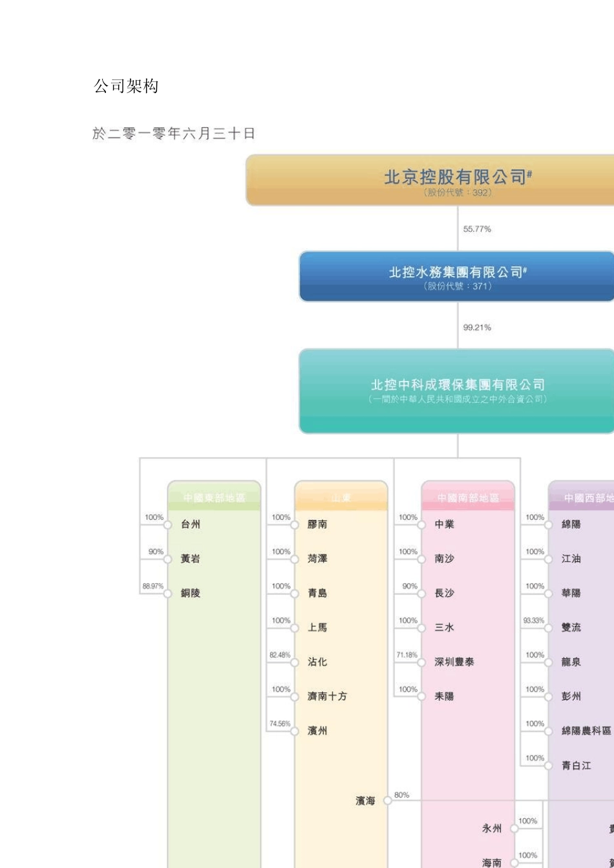Select the 青白江 entry

click(577, 765)
